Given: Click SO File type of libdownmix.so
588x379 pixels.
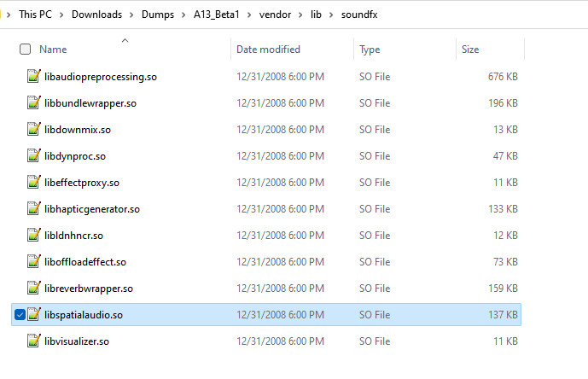Looking at the screenshot, I should (x=375, y=130).
